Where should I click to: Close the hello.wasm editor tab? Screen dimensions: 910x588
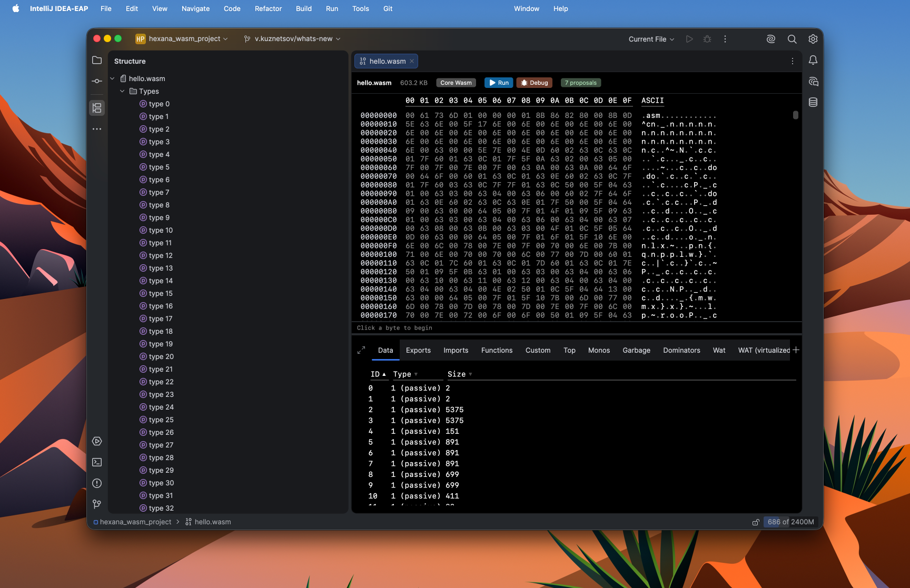tap(412, 61)
